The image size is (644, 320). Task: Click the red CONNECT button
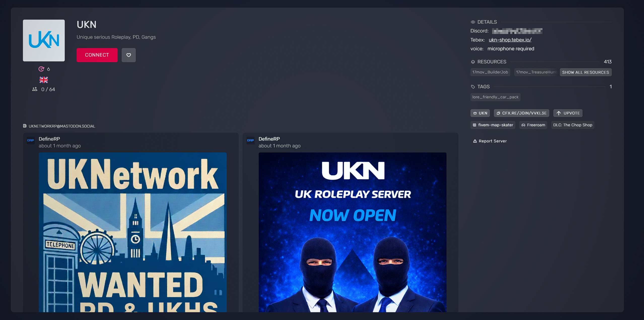tap(97, 55)
